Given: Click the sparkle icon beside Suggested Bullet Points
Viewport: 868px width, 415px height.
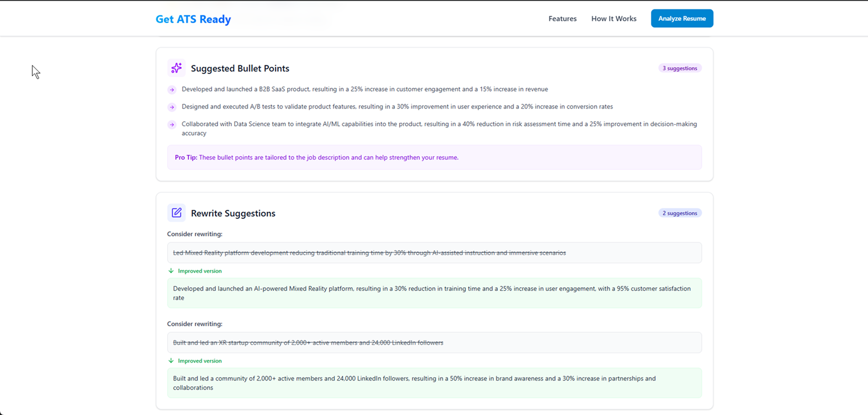Looking at the screenshot, I should coord(177,68).
